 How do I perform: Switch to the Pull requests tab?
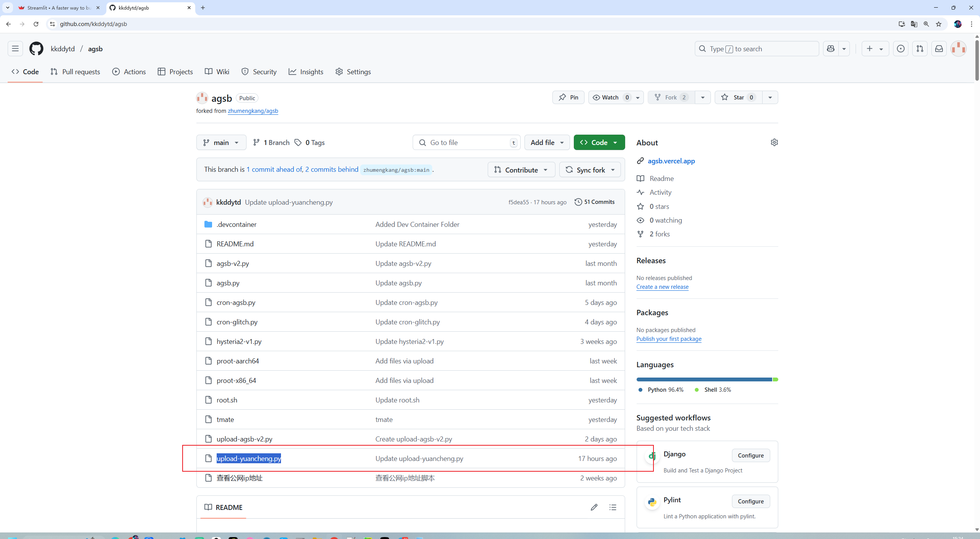tap(75, 72)
